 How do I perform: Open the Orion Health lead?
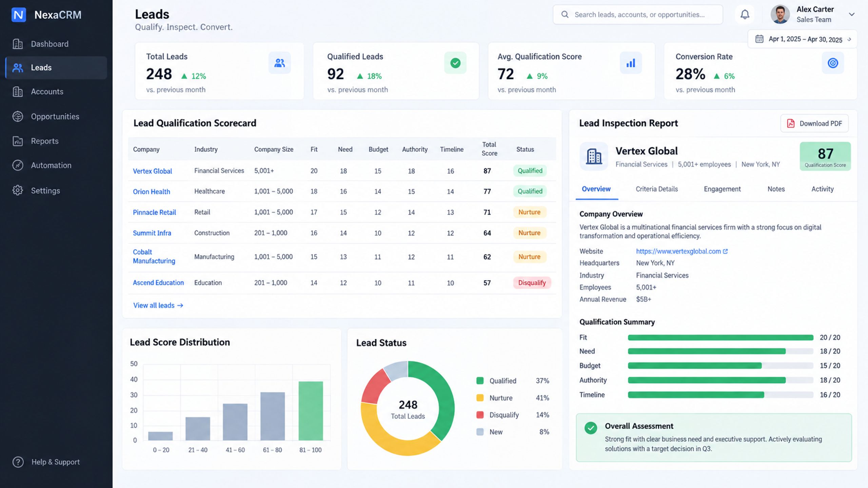click(x=151, y=191)
